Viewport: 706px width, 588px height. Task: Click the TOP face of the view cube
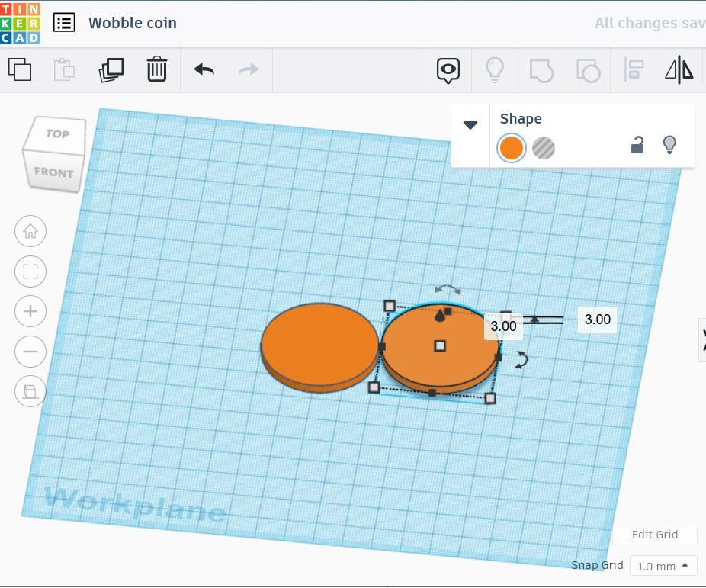tap(57, 133)
